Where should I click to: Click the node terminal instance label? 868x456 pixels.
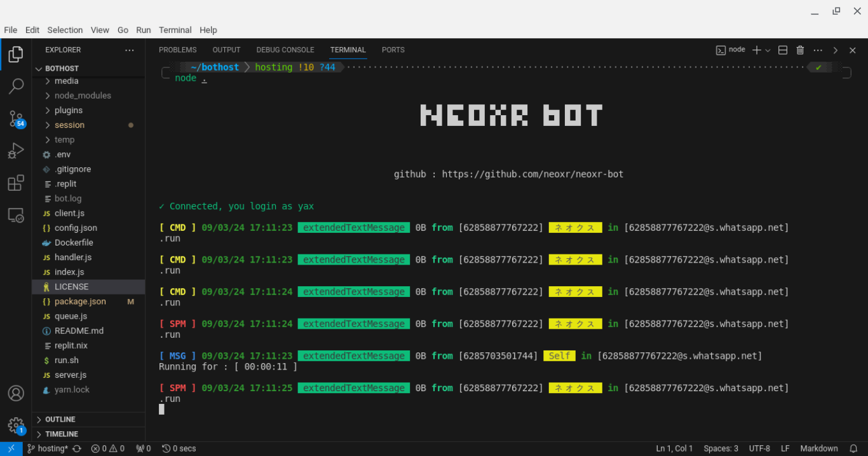click(x=731, y=50)
